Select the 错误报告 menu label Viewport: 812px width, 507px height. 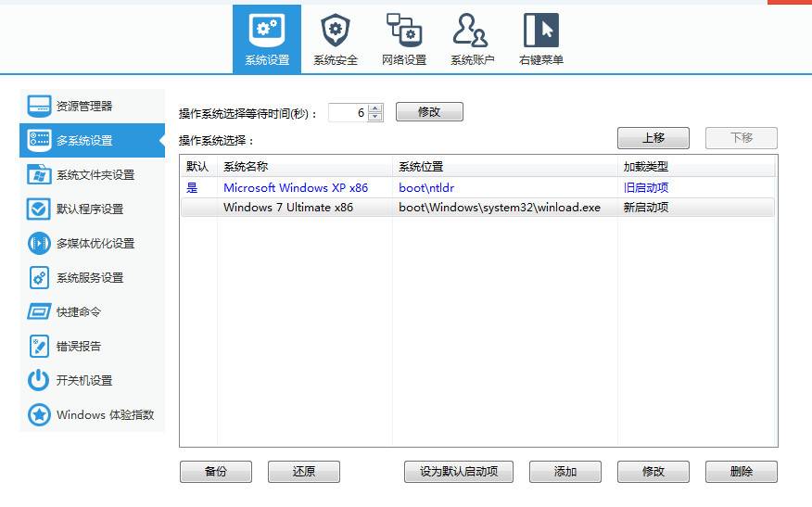79,347
